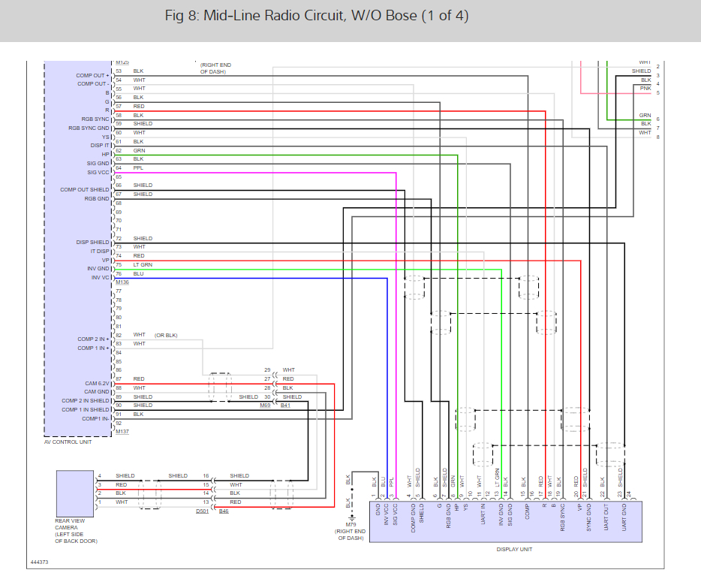Click connector label B46
Image resolution: width=701 pixels, height=588 pixels.
[x=224, y=511]
